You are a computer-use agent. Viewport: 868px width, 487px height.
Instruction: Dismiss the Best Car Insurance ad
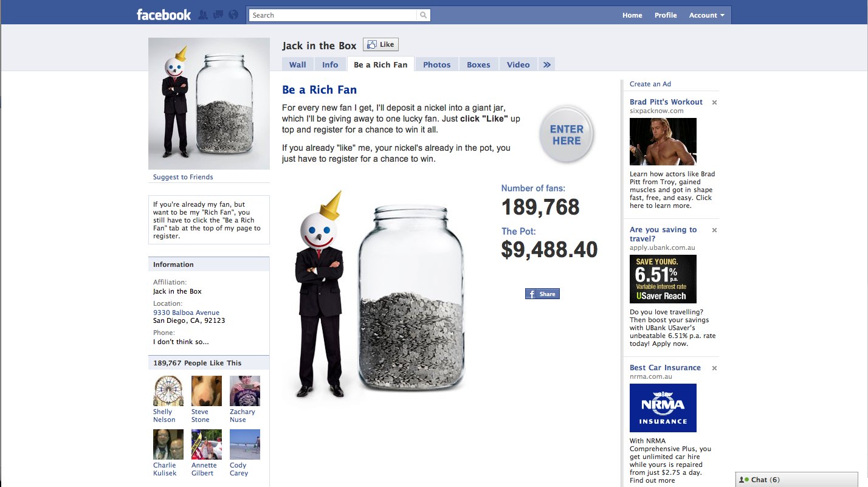(714, 368)
